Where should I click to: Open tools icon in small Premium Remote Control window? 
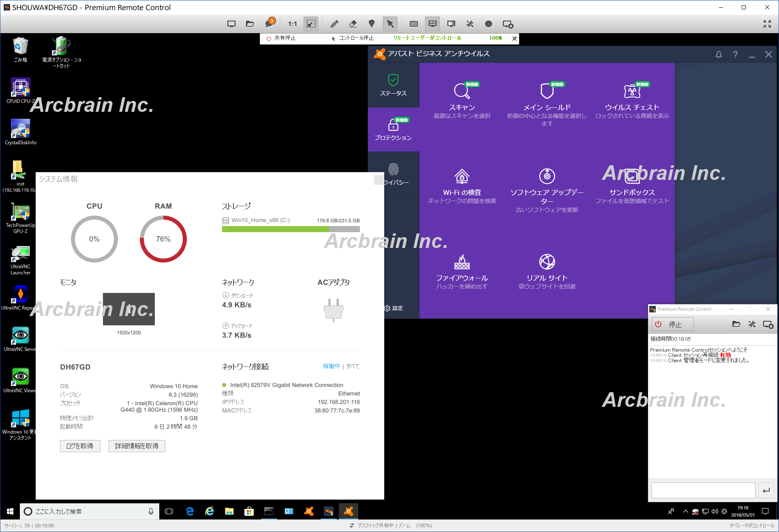point(752,324)
